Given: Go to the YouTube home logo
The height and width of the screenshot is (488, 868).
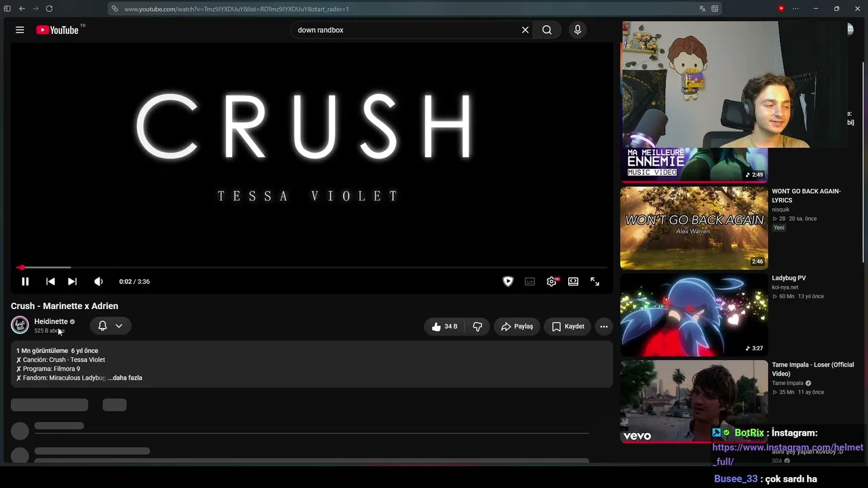Looking at the screenshot, I should pos(58,30).
